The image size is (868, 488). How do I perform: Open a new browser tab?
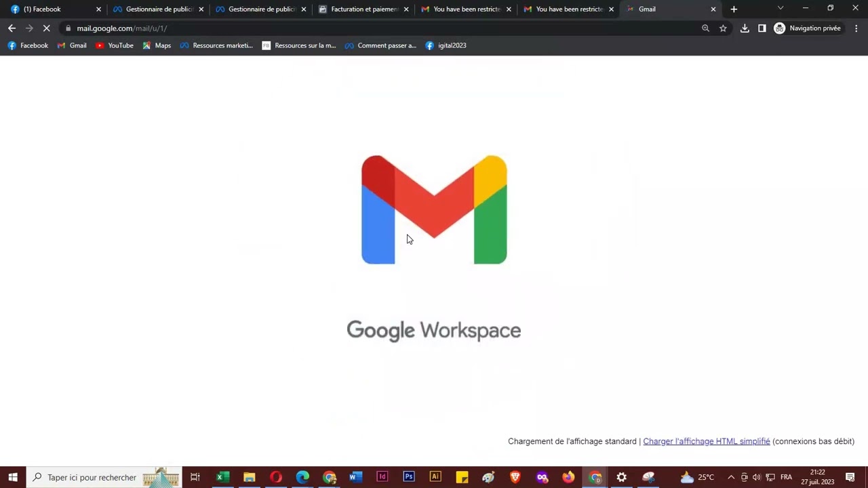(734, 9)
